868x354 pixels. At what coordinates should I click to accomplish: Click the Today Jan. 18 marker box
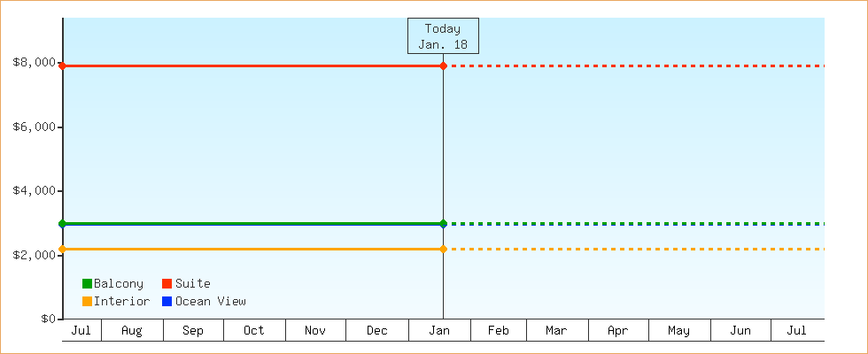(x=443, y=36)
